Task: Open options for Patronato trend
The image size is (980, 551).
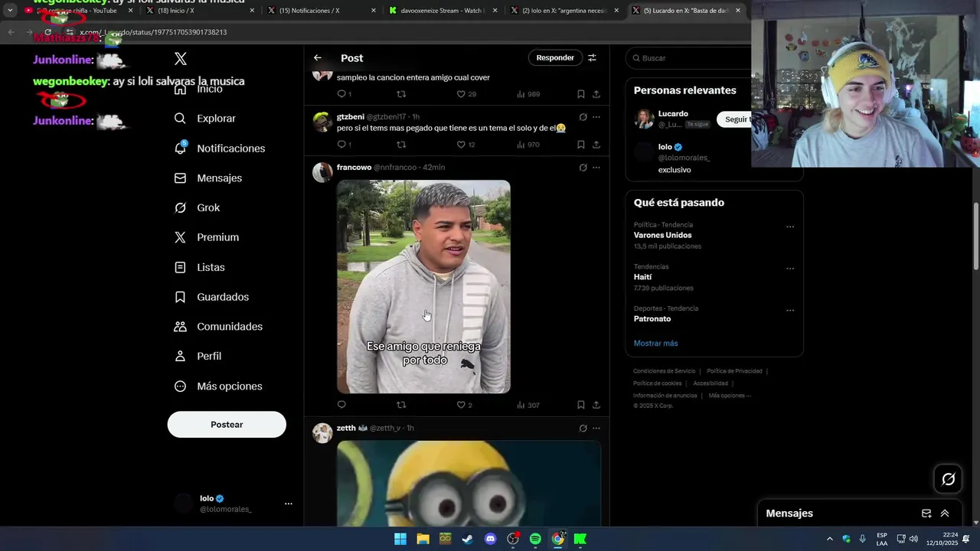Action: click(x=790, y=311)
